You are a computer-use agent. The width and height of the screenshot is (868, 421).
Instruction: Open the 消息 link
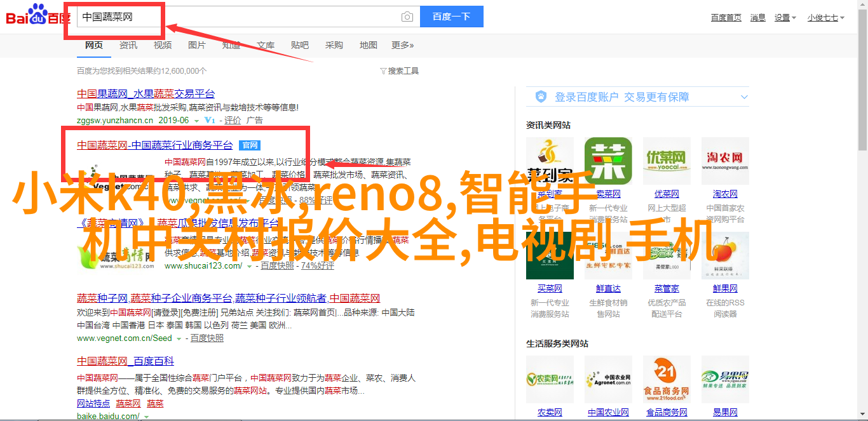(x=758, y=18)
